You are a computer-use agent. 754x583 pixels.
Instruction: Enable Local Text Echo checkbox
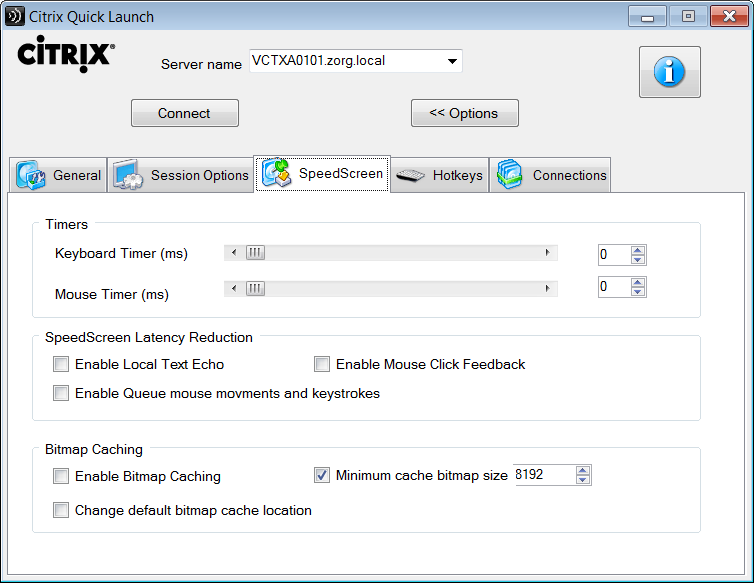tap(62, 364)
